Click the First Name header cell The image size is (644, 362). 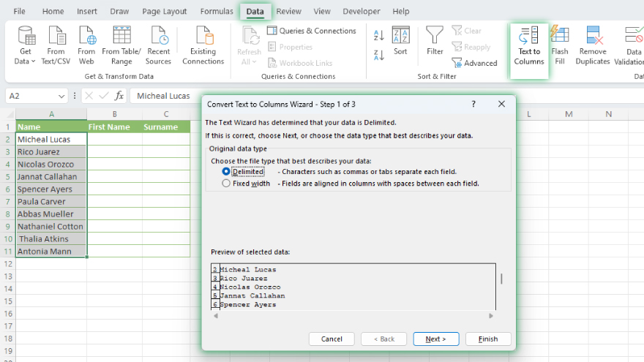(115, 127)
